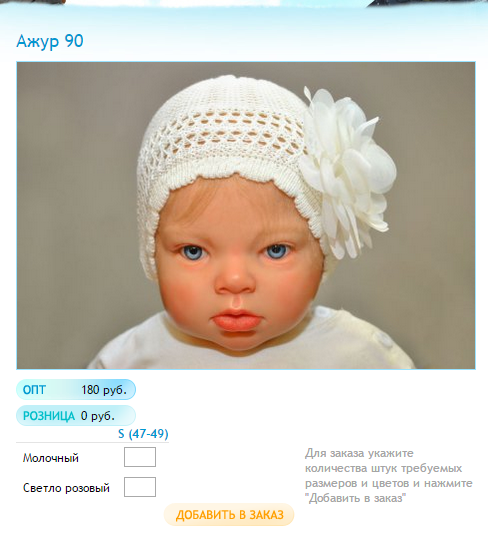Click the Светло розовый color label
The width and height of the screenshot is (488, 550).
(x=66, y=488)
